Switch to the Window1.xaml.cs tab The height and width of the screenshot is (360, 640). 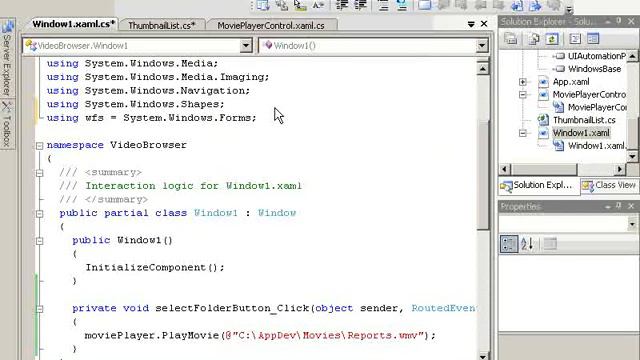pyautogui.click(x=73, y=24)
